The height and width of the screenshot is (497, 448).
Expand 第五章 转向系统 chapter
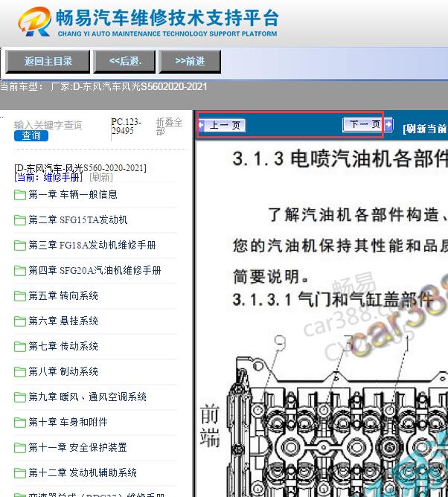63,295
